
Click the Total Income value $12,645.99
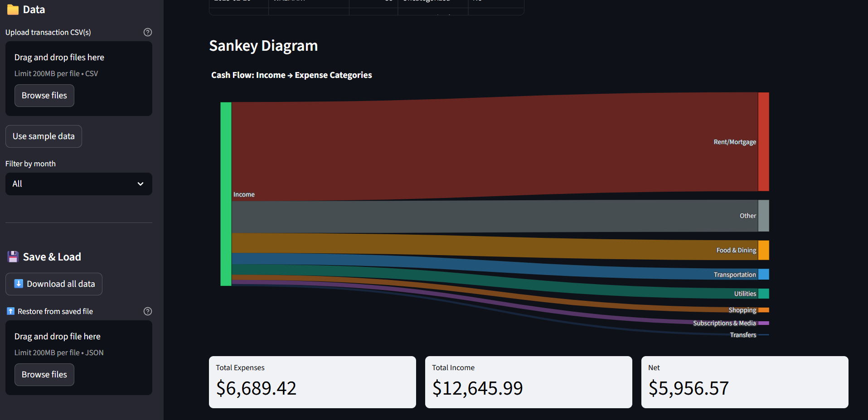click(x=477, y=388)
